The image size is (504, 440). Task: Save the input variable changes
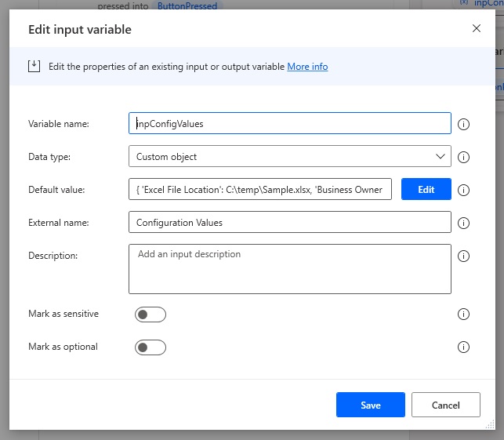(370, 405)
